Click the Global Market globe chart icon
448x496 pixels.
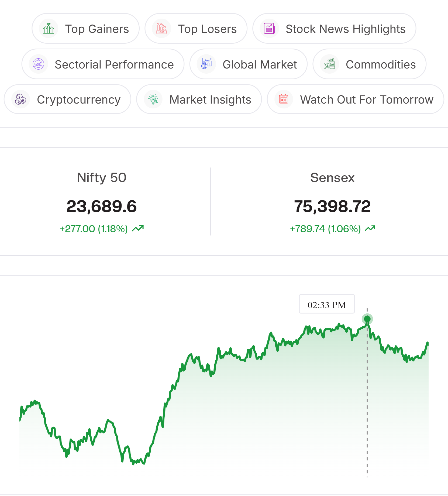coord(206,64)
